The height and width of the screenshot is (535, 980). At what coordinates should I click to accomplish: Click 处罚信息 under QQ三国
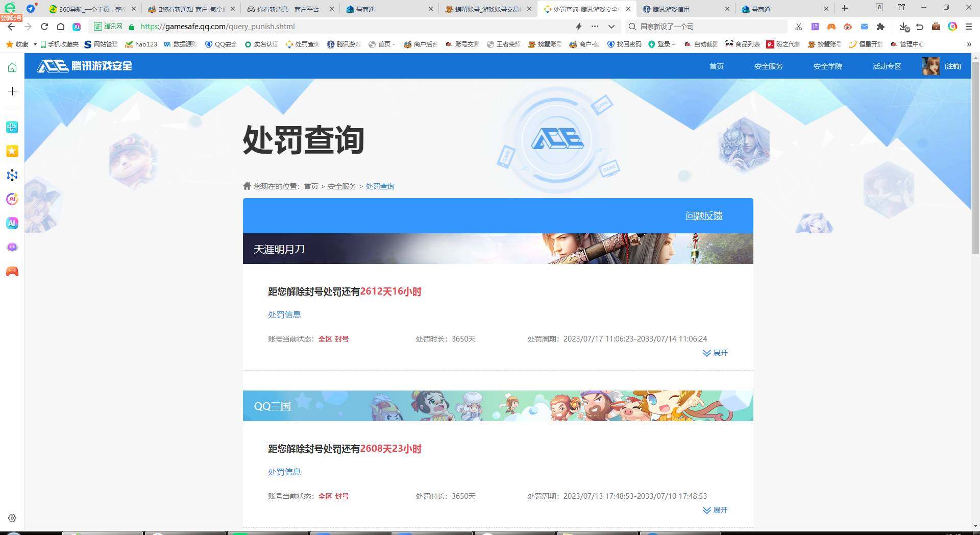tap(284, 472)
